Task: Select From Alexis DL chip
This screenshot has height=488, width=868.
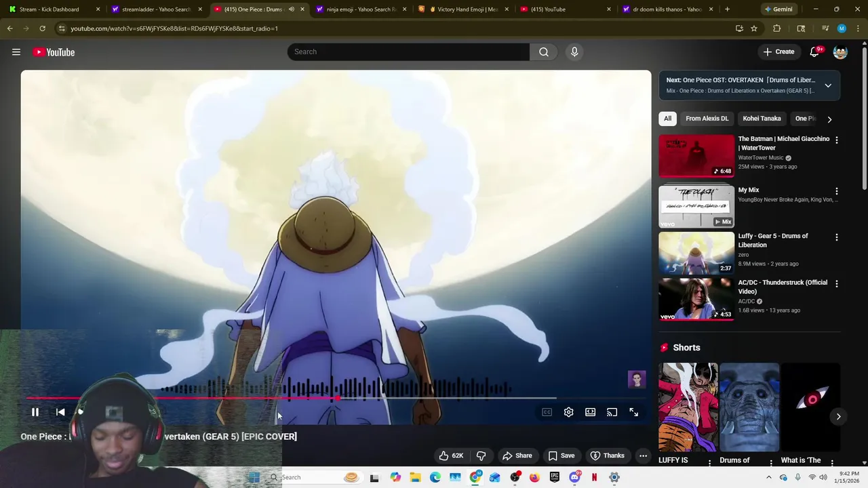Action: click(707, 119)
